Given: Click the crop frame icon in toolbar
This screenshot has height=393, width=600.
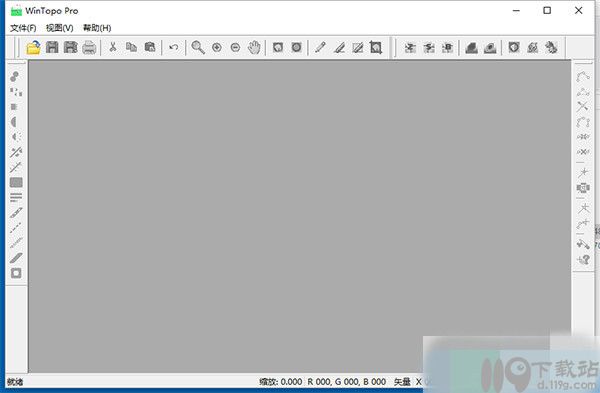Looking at the screenshot, I should pyautogui.click(x=376, y=47).
